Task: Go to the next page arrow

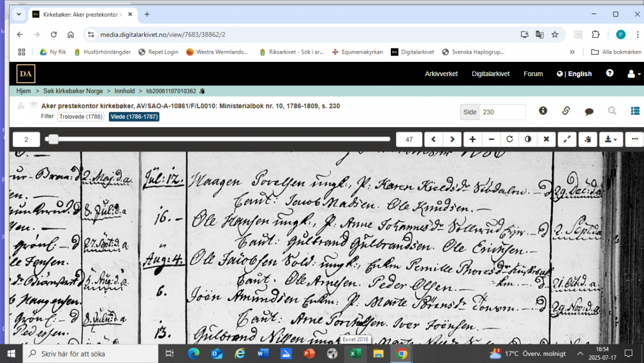Action: (x=453, y=139)
